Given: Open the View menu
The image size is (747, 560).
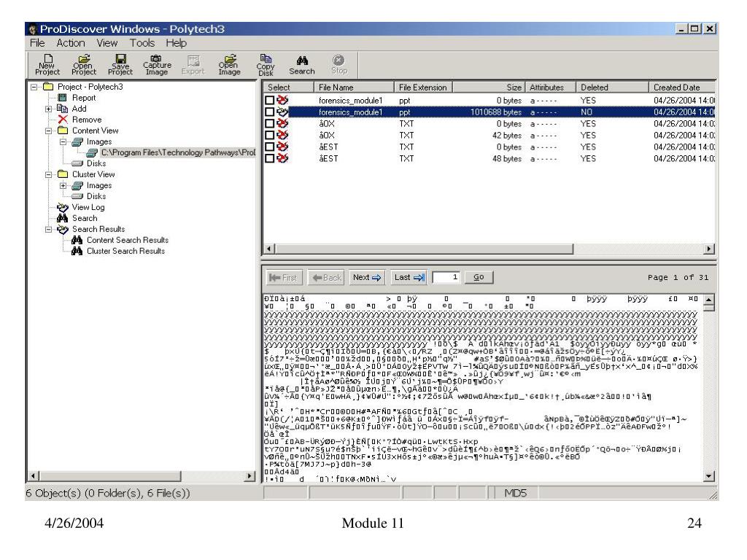Looking at the screenshot, I should click(107, 43).
